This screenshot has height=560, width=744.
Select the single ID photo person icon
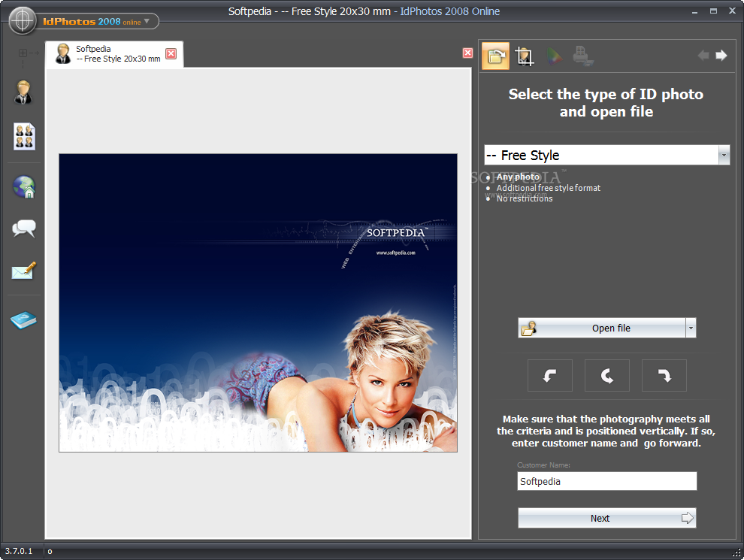[23, 92]
